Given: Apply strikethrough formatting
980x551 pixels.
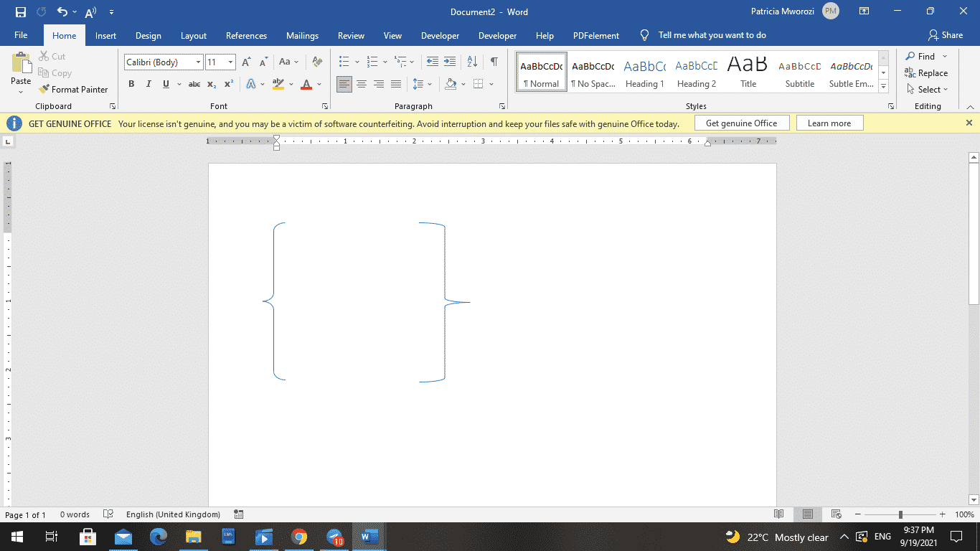Looking at the screenshot, I should pos(194,84).
